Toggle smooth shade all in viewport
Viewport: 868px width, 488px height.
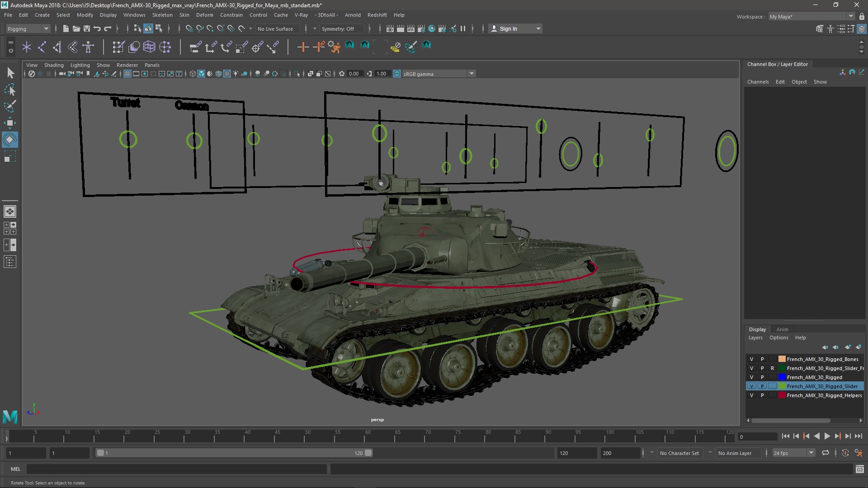[x=201, y=74]
